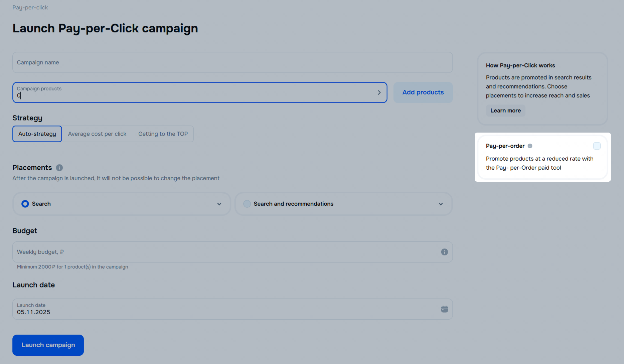Select the Search and recommendations radio button
This screenshot has height=364, width=624.
coord(247,204)
